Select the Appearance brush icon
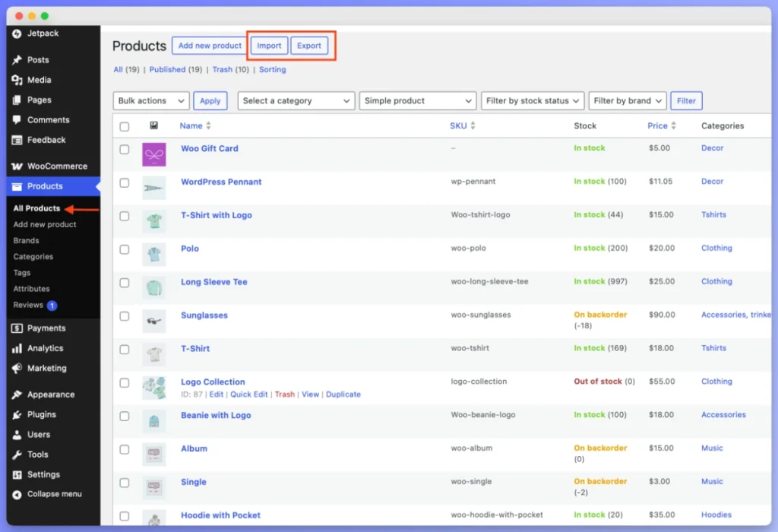Screen dimensions: 778x532 (18, 394)
